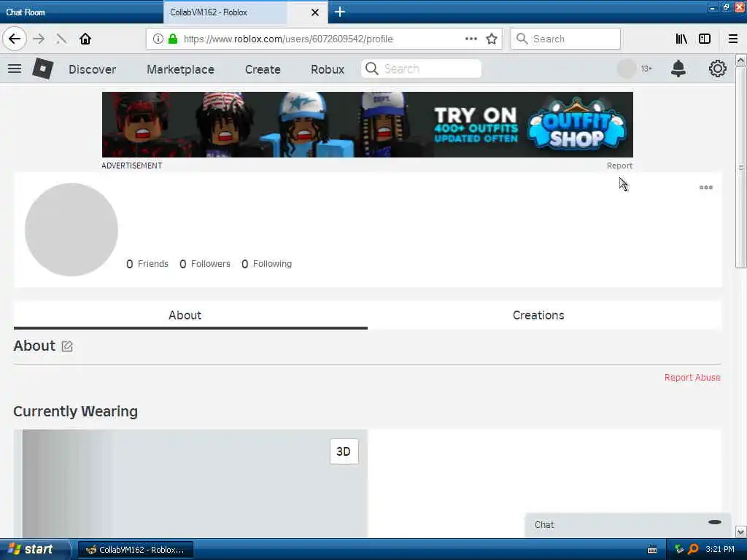View the 0 Friends list
This screenshot has height=560, width=747.
[x=147, y=264]
